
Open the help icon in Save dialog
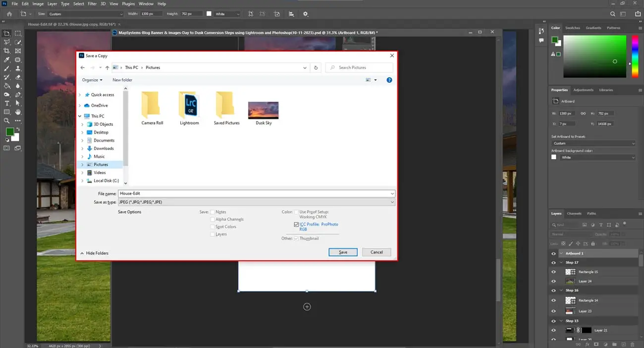pyautogui.click(x=389, y=80)
